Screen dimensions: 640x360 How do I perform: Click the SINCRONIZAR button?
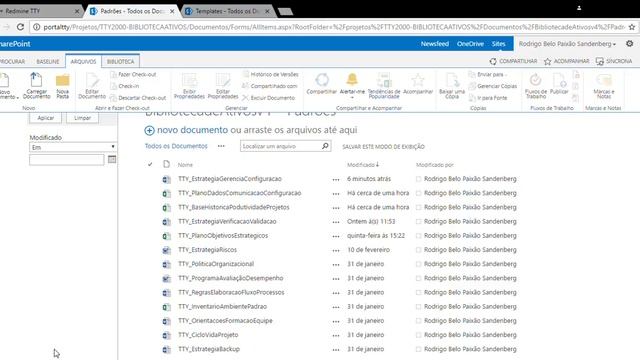(614, 61)
